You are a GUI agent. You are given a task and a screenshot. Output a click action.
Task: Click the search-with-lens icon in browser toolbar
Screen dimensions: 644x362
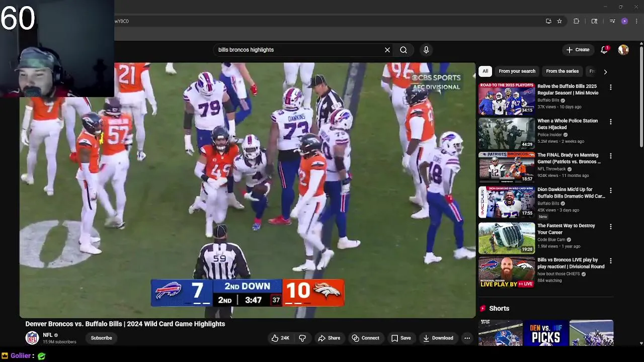594,21
